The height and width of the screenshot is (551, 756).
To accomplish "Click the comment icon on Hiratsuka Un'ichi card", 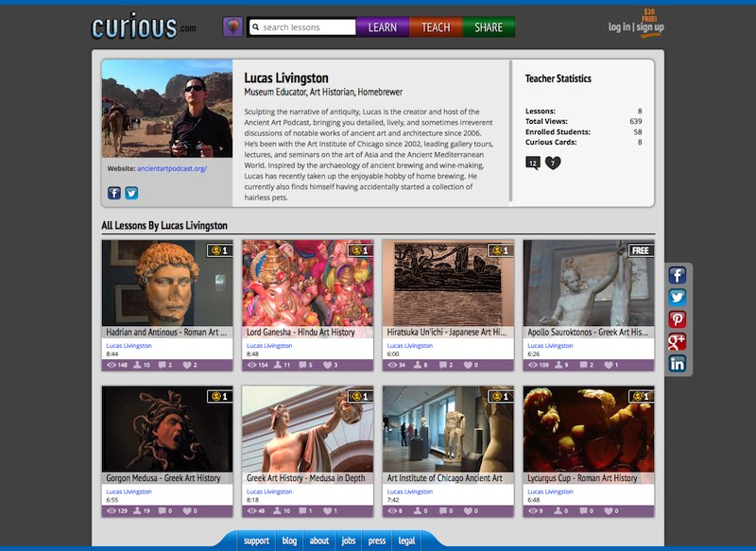I will pyautogui.click(x=442, y=365).
